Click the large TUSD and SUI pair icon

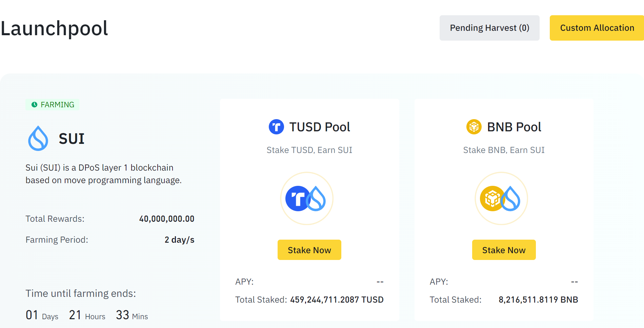pyautogui.click(x=307, y=198)
